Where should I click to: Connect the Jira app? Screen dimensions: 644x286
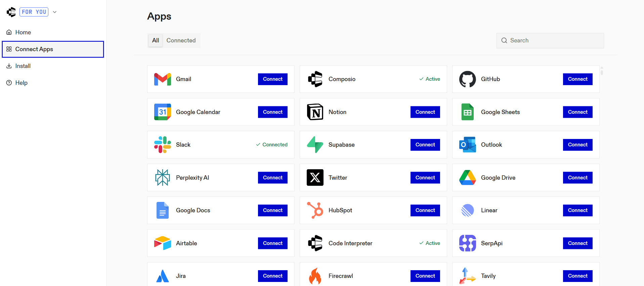coord(273,276)
